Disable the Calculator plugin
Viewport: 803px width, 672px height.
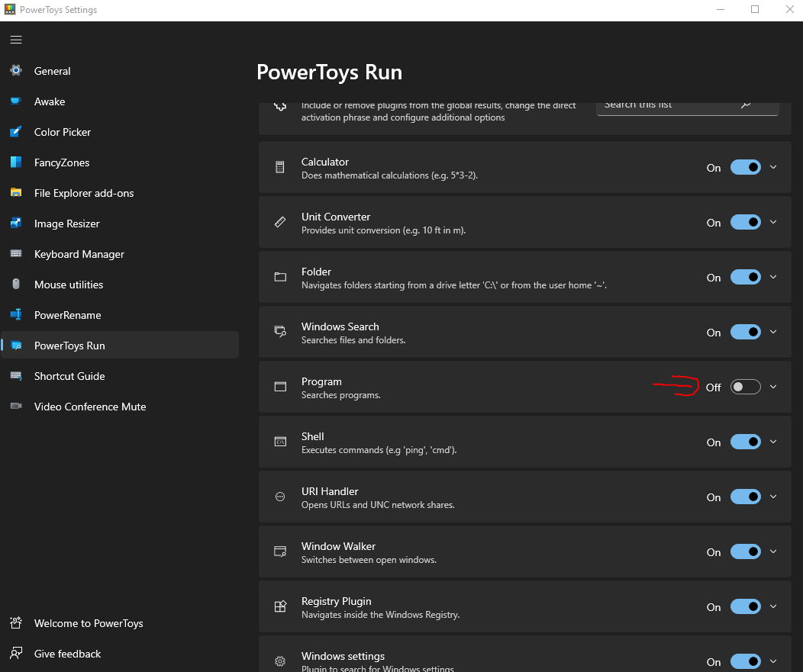pyautogui.click(x=745, y=167)
